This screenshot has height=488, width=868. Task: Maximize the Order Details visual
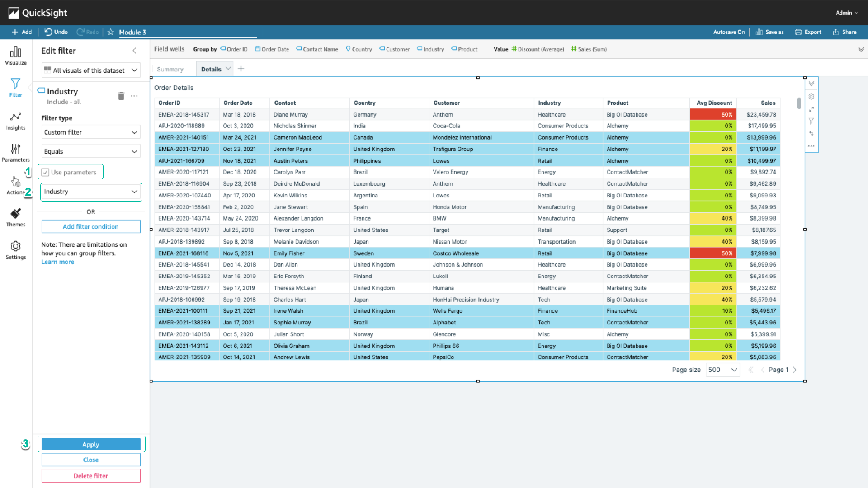pos(811,109)
